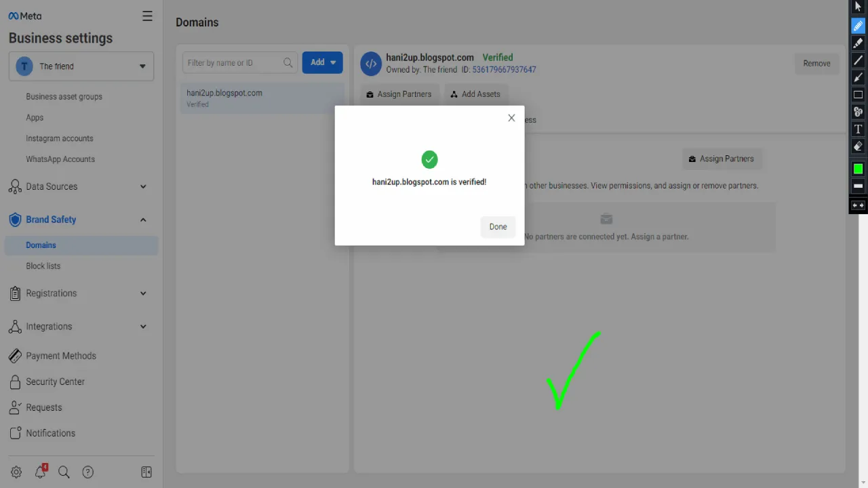868x488 pixels.
Task: Click the Registrations clipboard icon
Action: pyautogui.click(x=15, y=293)
